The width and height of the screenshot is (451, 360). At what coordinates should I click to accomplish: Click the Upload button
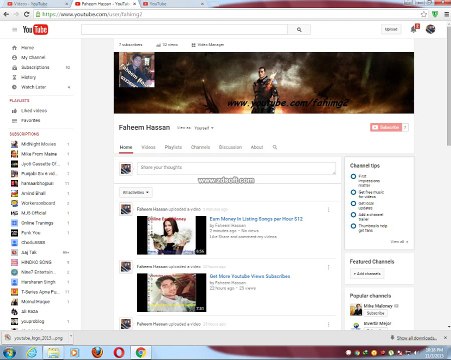tap(391, 29)
